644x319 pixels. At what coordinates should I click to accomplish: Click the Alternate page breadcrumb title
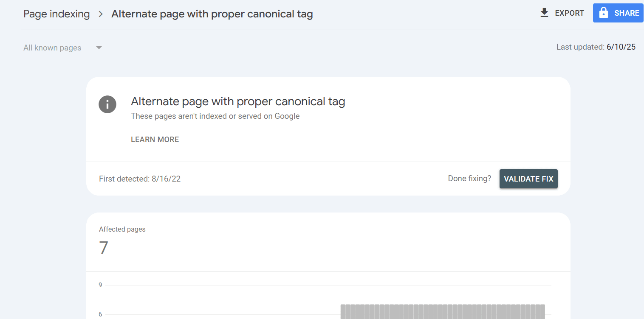tap(212, 14)
